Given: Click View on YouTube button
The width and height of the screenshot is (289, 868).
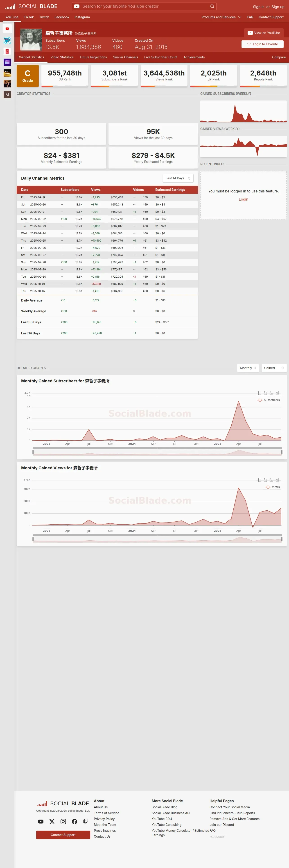Looking at the screenshot, I should 264,33.
